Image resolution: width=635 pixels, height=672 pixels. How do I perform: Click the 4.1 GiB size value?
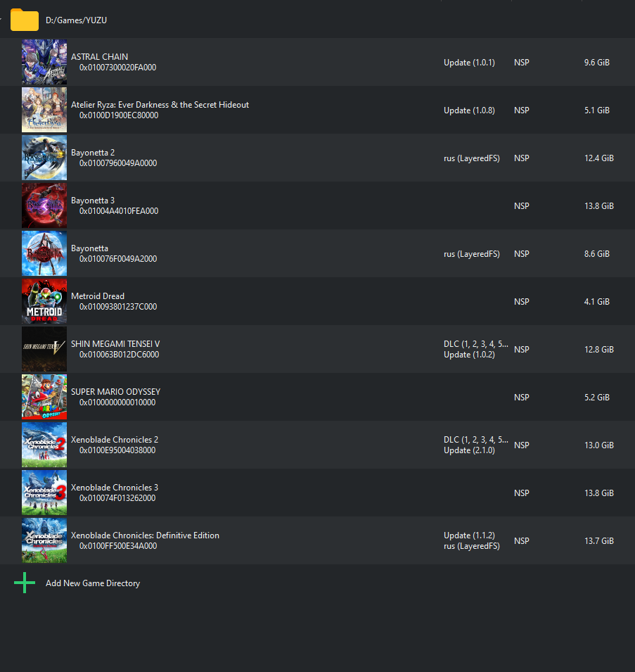click(x=597, y=302)
